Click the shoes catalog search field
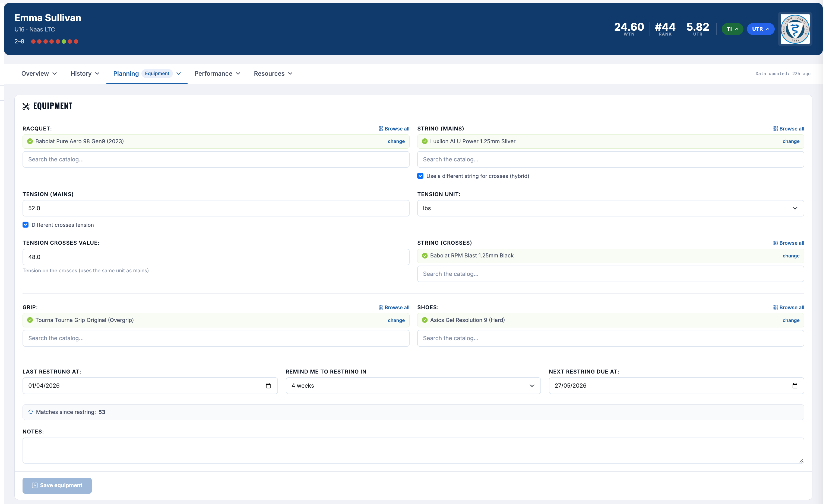Viewport: 823px width, 504px height. coord(610,339)
